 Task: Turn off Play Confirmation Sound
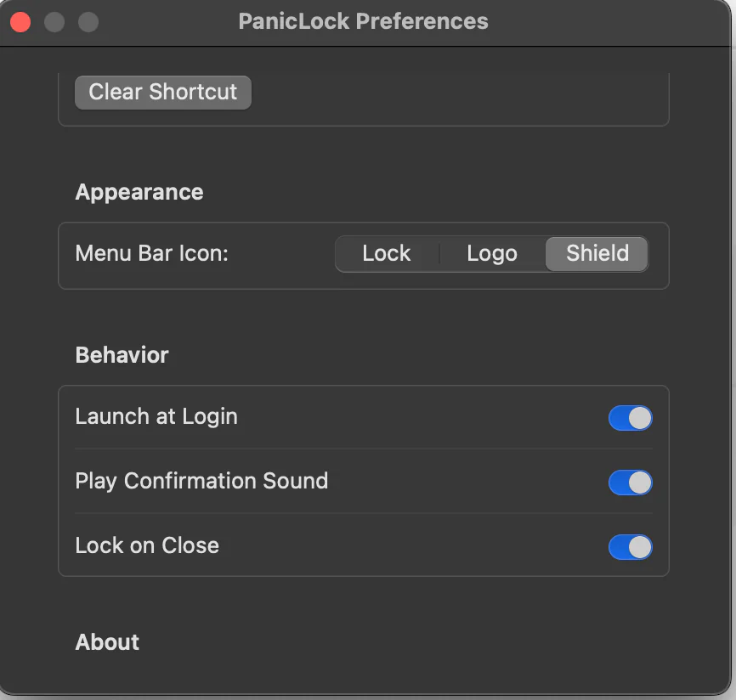click(630, 483)
